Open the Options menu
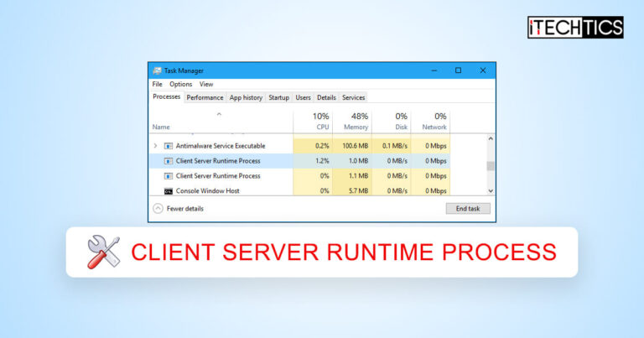This screenshot has height=338, width=644. click(180, 85)
